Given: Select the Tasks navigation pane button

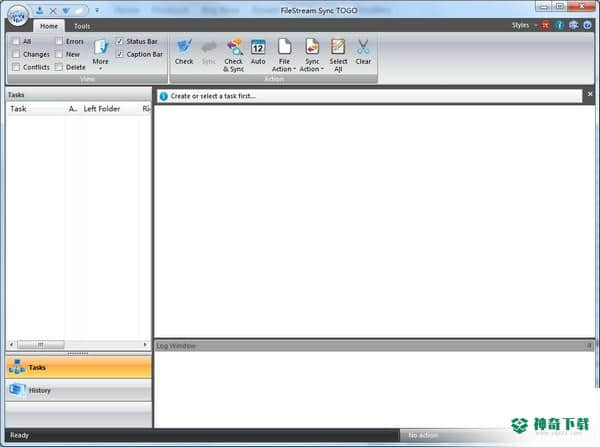Looking at the screenshot, I should [78, 367].
